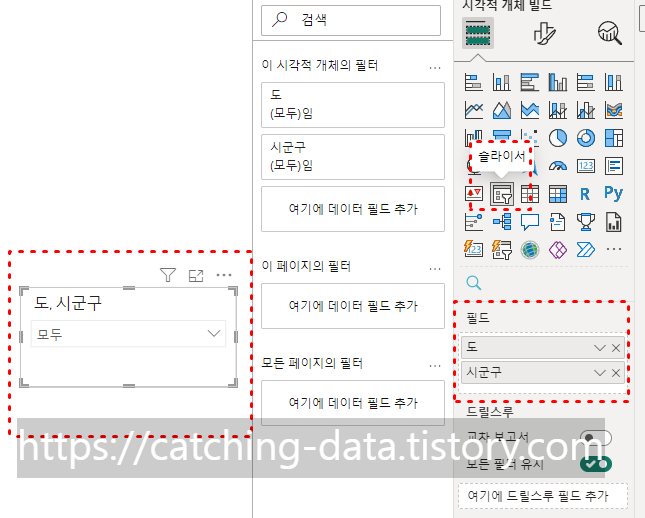Open the Analytics magnifier tab

[610, 33]
